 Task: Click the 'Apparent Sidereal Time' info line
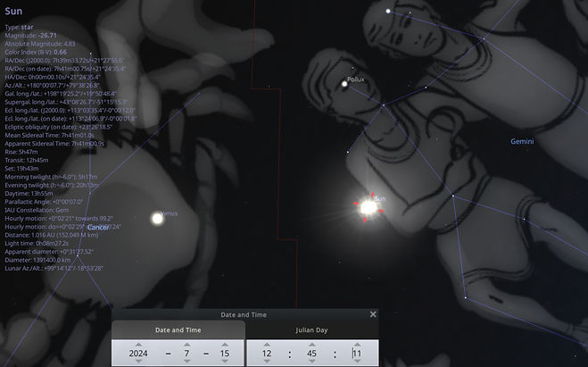54,144
